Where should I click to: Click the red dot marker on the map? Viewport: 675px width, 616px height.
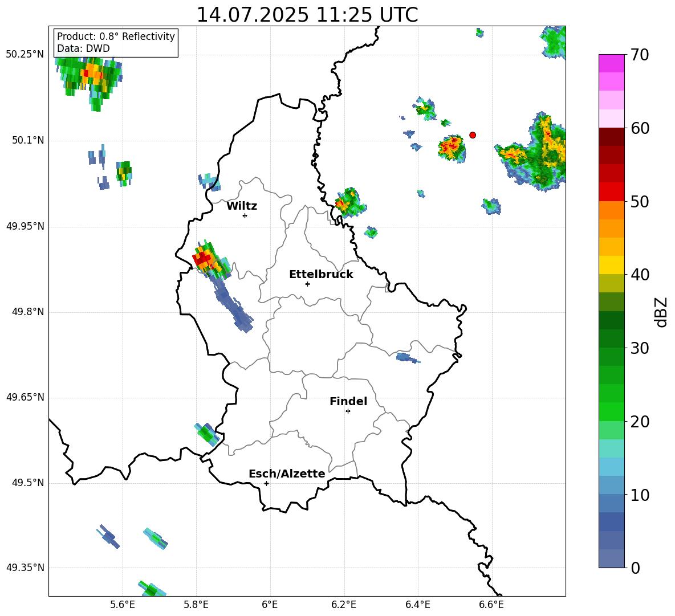click(x=472, y=135)
